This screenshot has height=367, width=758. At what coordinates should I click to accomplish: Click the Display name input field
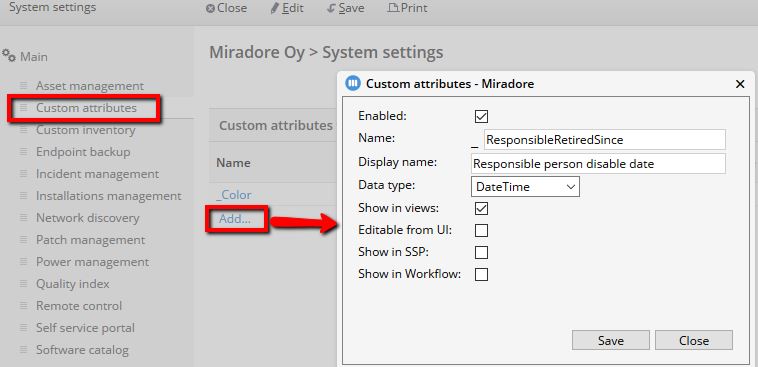[598, 164]
